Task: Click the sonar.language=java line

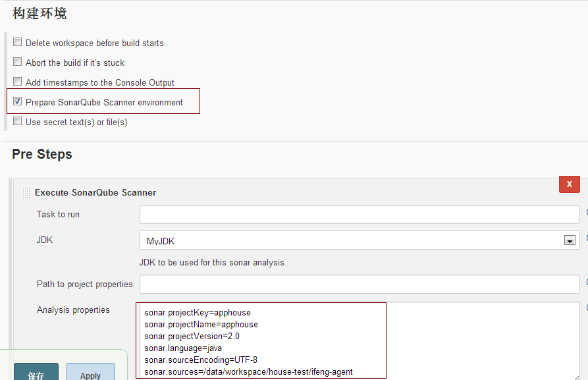Action: coord(183,348)
